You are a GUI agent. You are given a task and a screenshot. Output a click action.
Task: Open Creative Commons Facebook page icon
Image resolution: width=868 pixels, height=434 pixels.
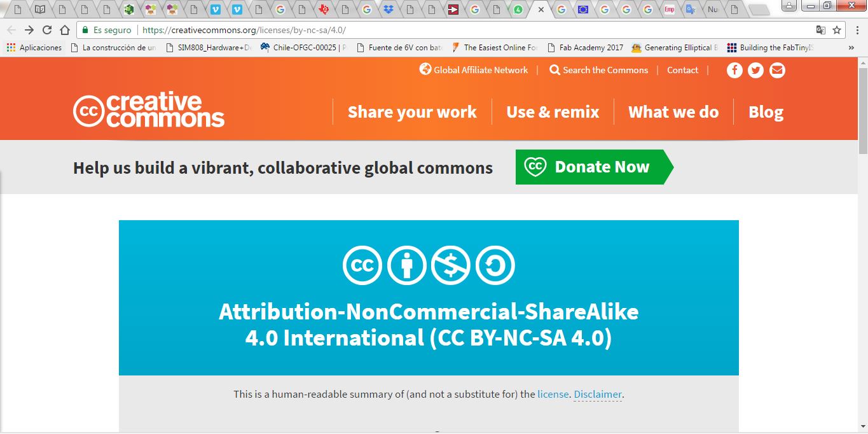click(x=734, y=71)
